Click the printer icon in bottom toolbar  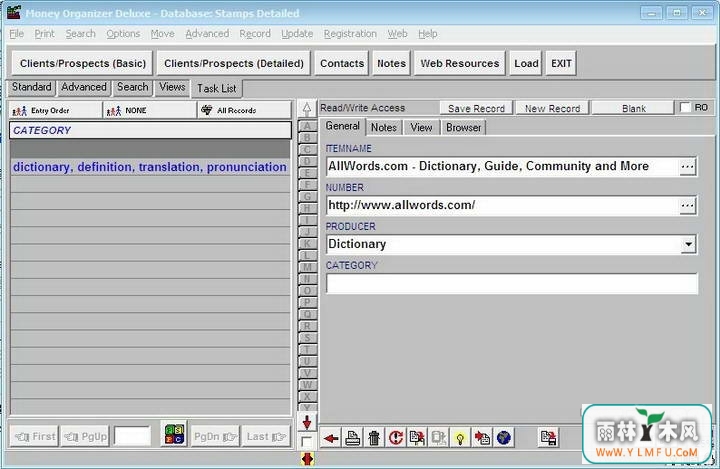(x=352, y=437)
